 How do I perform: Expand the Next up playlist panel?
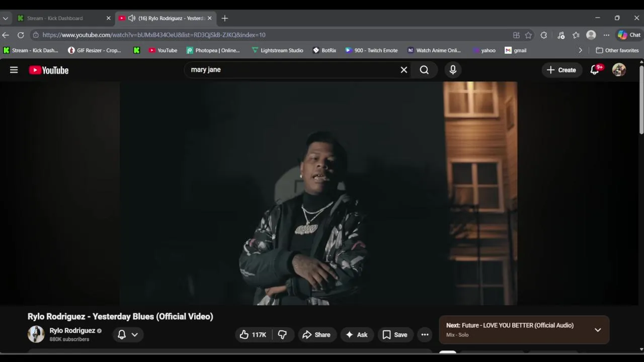tap(598, 330)
